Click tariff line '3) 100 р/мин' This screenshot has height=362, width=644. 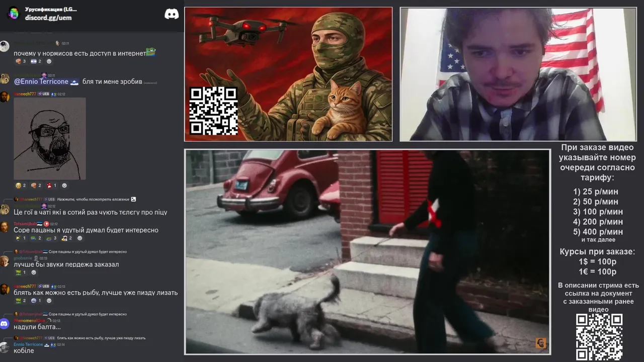(598, 212)
